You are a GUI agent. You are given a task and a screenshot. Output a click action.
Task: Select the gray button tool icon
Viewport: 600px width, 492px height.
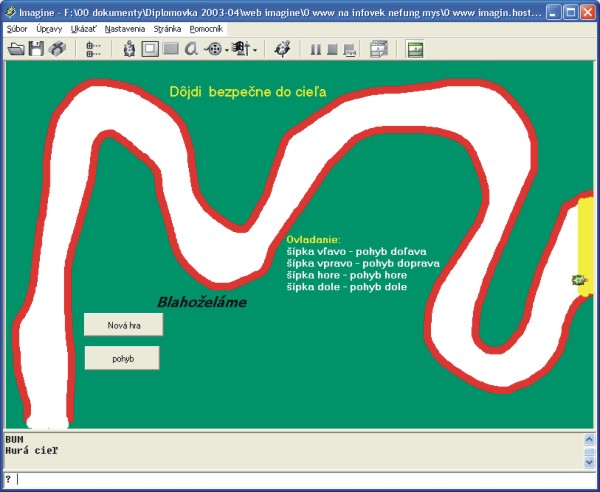pyautogui.click(x=171, y=49)
